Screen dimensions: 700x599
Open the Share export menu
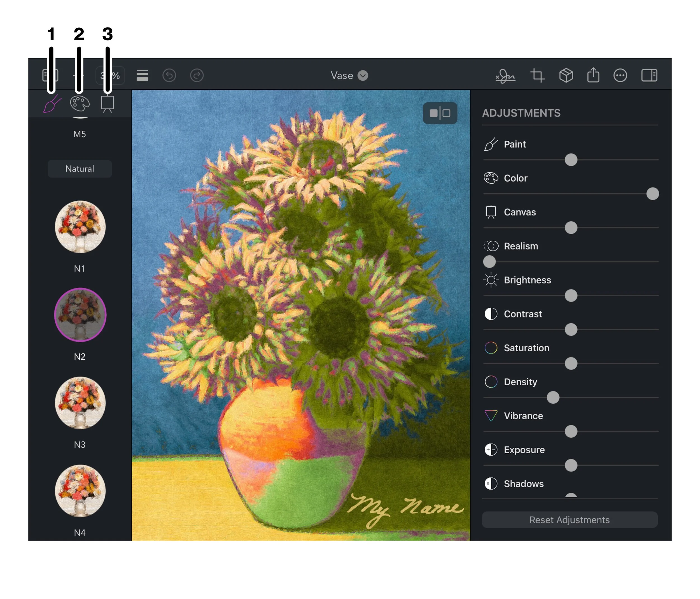coord(593,75)
